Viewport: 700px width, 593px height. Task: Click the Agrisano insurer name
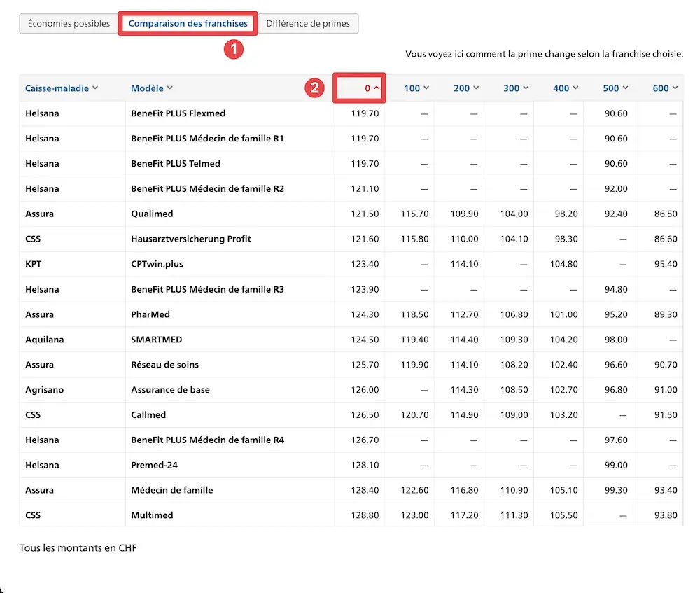[x=45, y=390]
